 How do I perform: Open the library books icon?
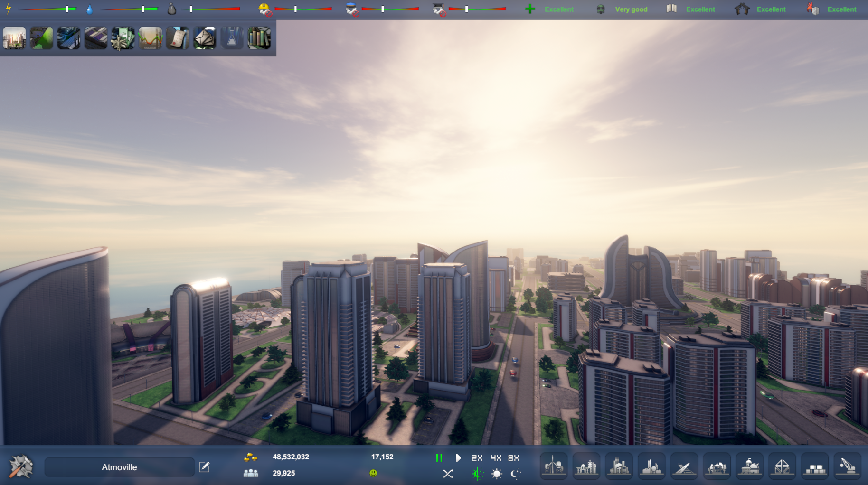259,38
